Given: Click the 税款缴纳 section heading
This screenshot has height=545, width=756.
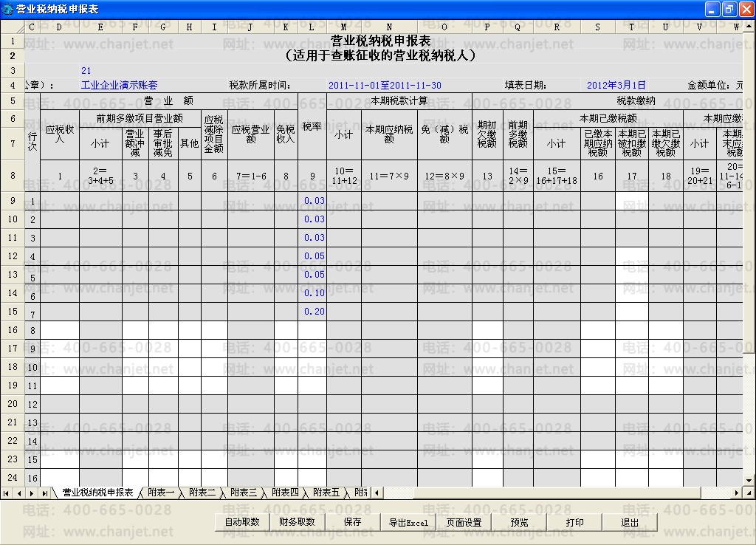Looking at the screenshot, I should 636,100.
